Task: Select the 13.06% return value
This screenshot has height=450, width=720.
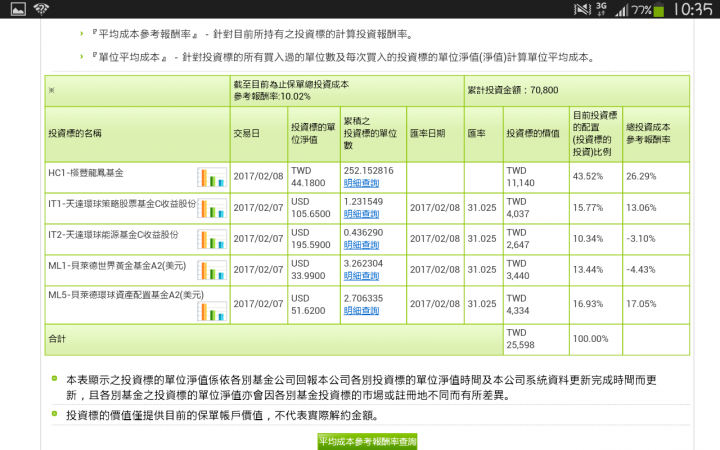Action: point(641,208)
